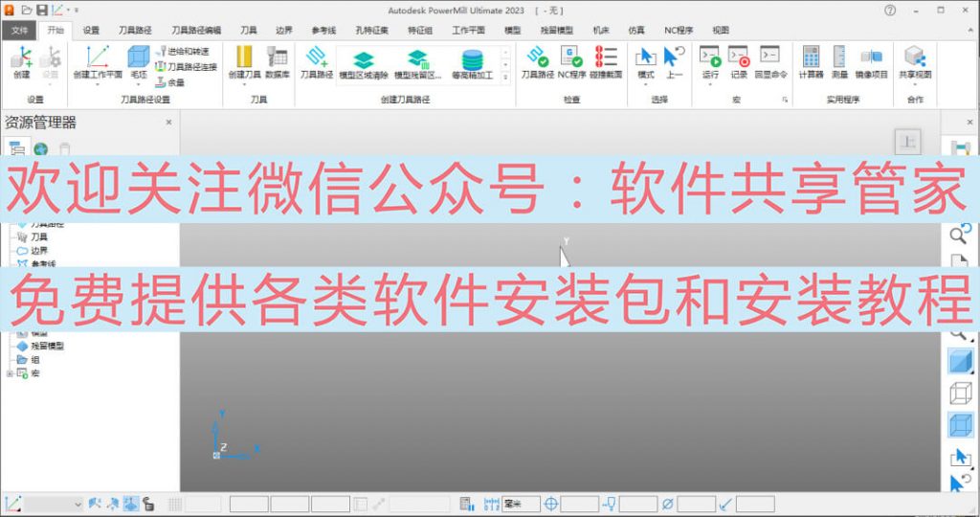980x517 pixels.
Task: Open the 创建工作平面 dropdown arrow
Action: (x=98, y=83)
